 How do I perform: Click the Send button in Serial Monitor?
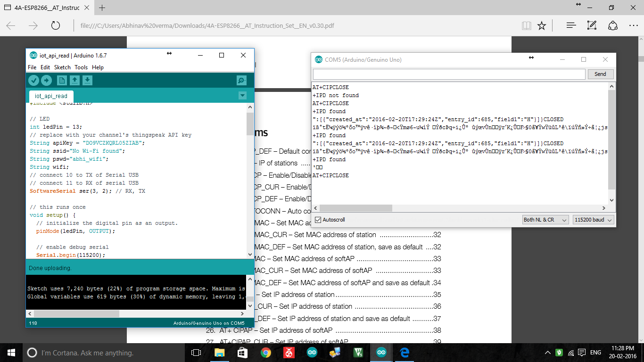click(600, 74)
